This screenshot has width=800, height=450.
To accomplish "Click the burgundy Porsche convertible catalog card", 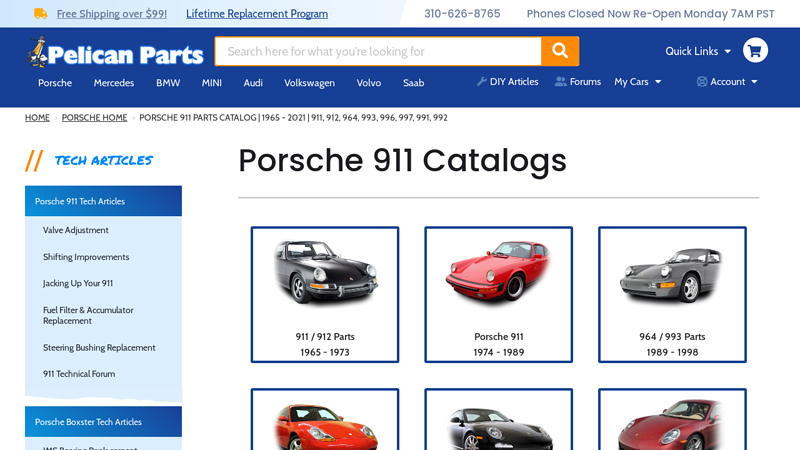I will pos(672,419).
